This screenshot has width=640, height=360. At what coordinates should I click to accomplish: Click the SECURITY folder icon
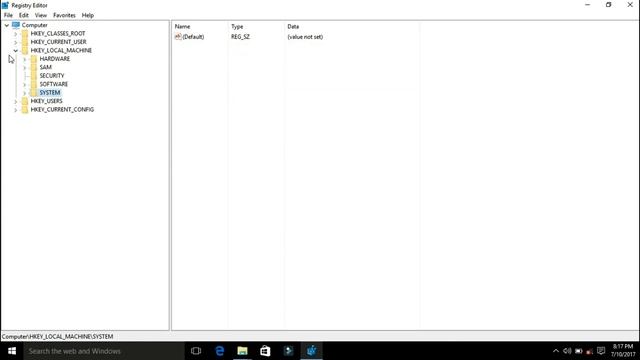(34, 76)
